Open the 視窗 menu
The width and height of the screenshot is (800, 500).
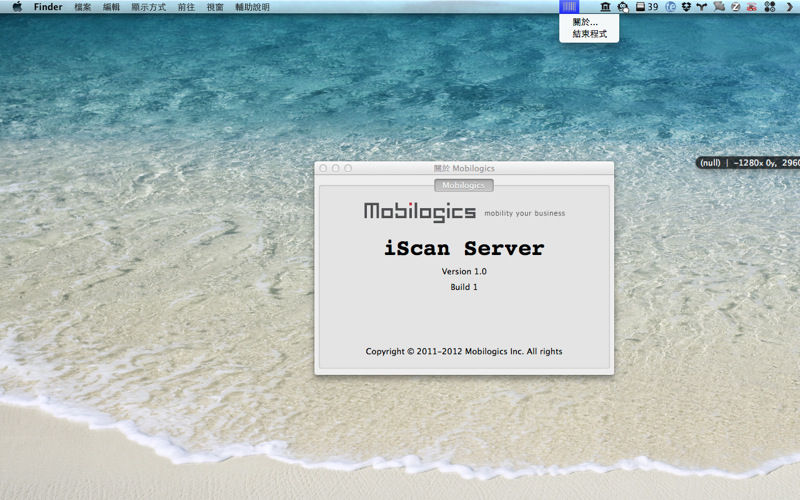(215, 7)
